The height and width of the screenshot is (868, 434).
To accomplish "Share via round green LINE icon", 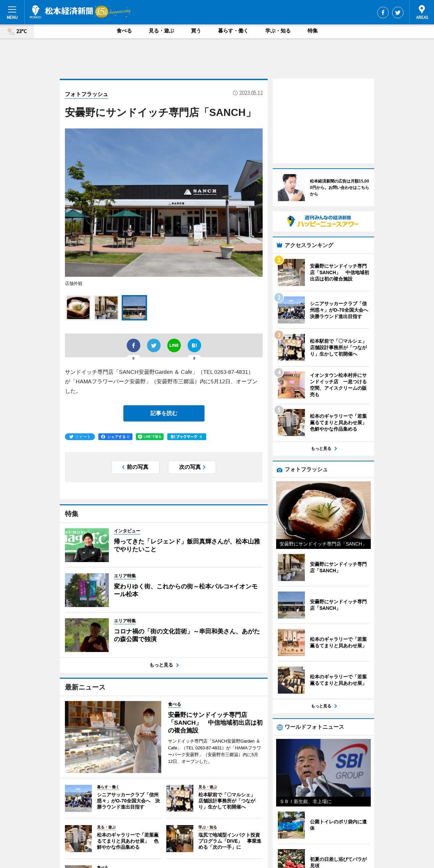I will [x=174, y=345].
